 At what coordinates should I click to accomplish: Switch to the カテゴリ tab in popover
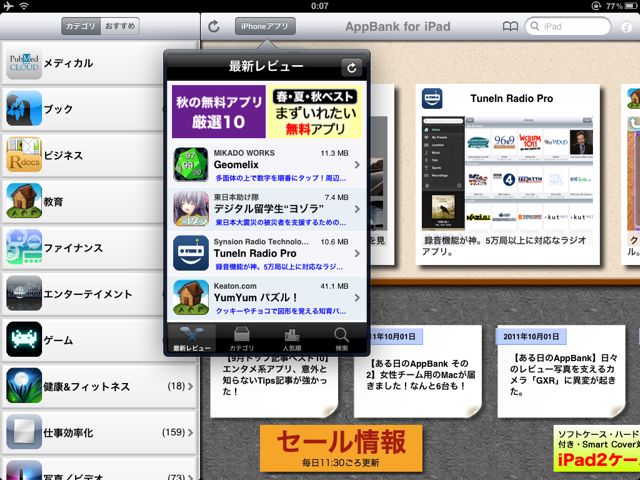coord(242,339)
